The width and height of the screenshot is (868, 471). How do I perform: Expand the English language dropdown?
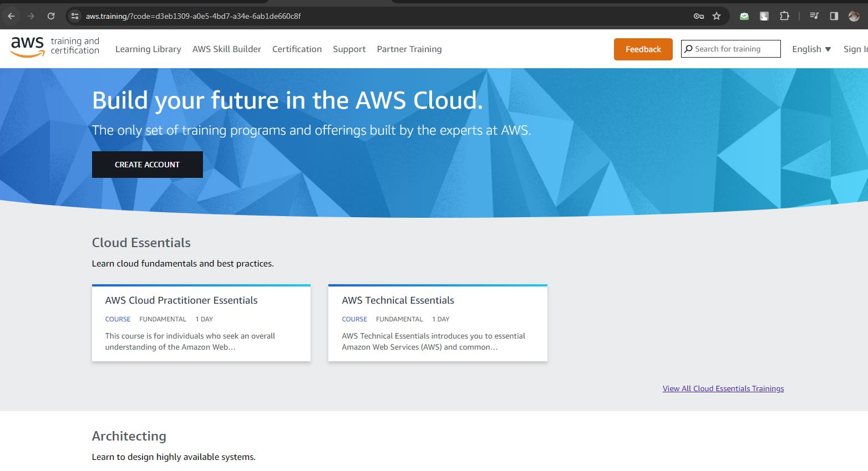[811, 49]
